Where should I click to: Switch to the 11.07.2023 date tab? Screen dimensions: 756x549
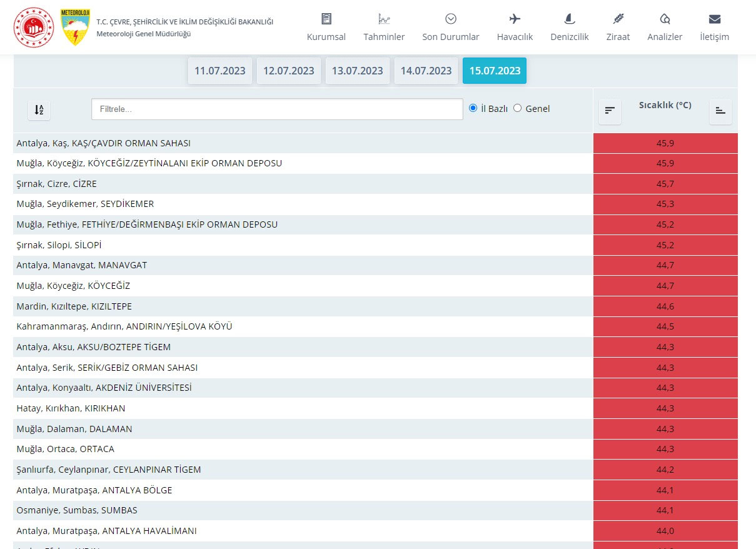(x=219, y=71)
